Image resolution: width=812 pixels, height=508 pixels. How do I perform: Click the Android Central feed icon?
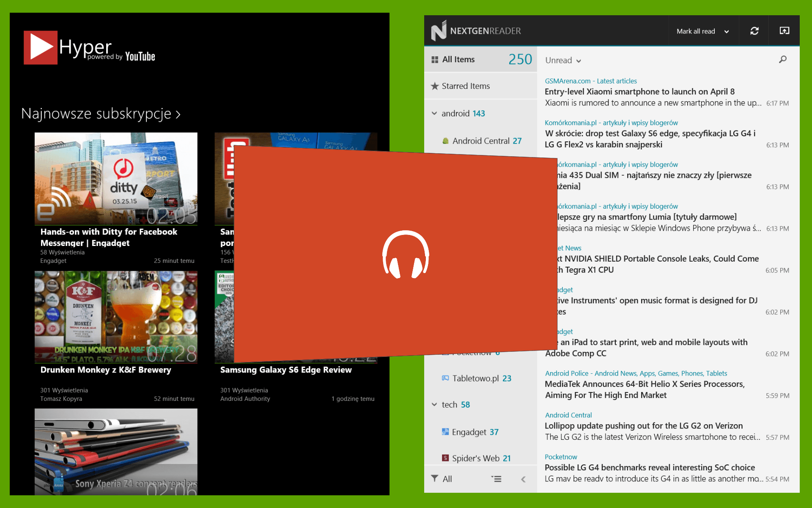(x=445, y=141)
